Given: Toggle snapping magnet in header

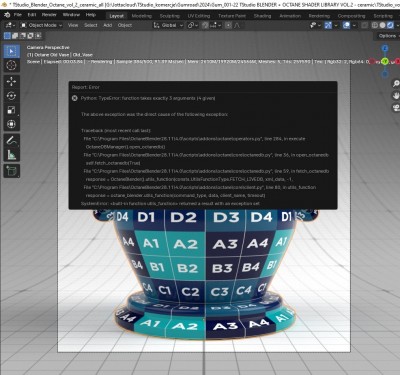Looking at the screenshot, I should pos(205,25).
